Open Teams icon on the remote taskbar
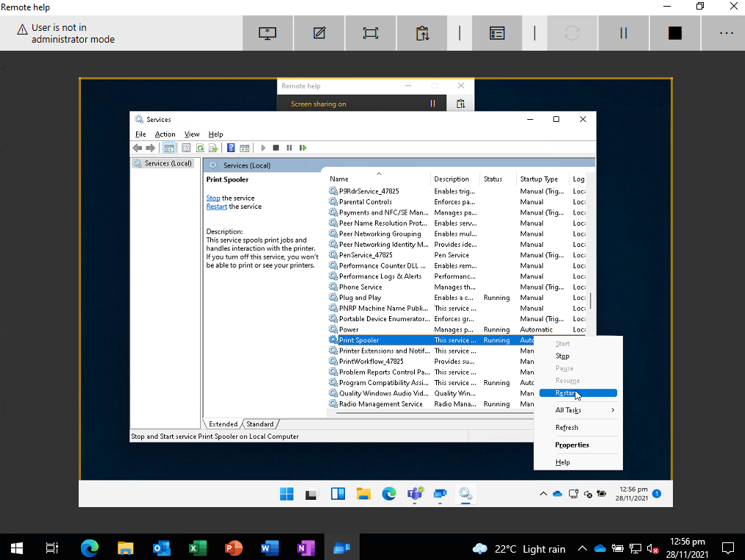 coord(415,494)
